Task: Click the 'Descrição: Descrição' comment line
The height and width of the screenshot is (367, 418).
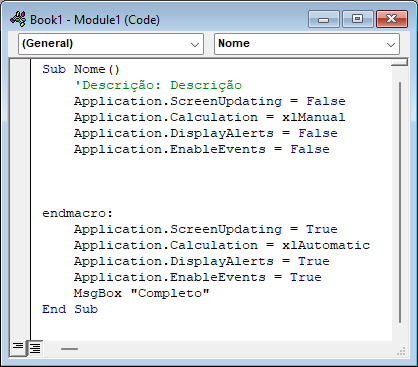Action: [158, 85]
